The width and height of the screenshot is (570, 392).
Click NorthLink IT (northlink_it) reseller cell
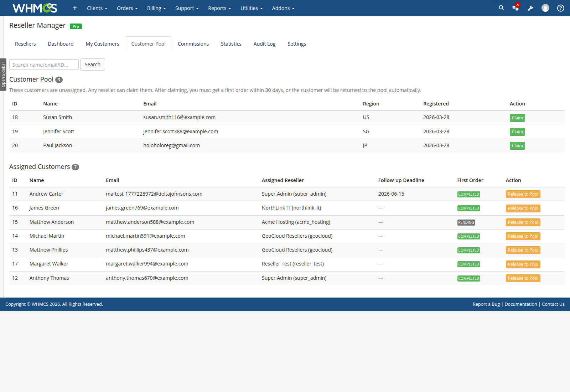tap(291, 208)
